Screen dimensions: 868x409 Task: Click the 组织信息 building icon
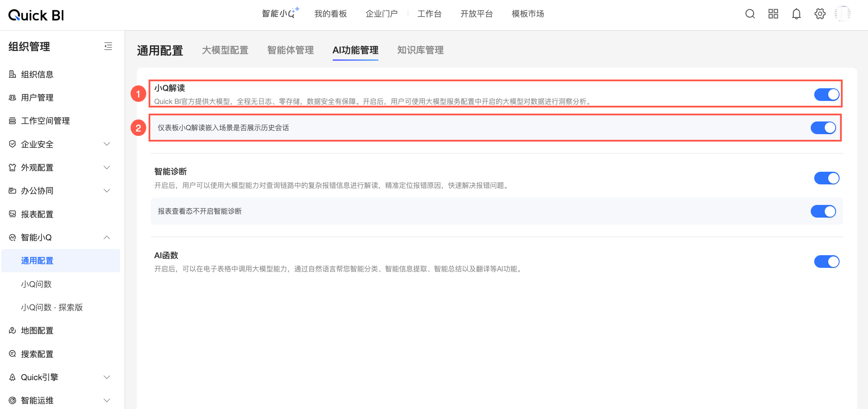[x=13, y=74]
